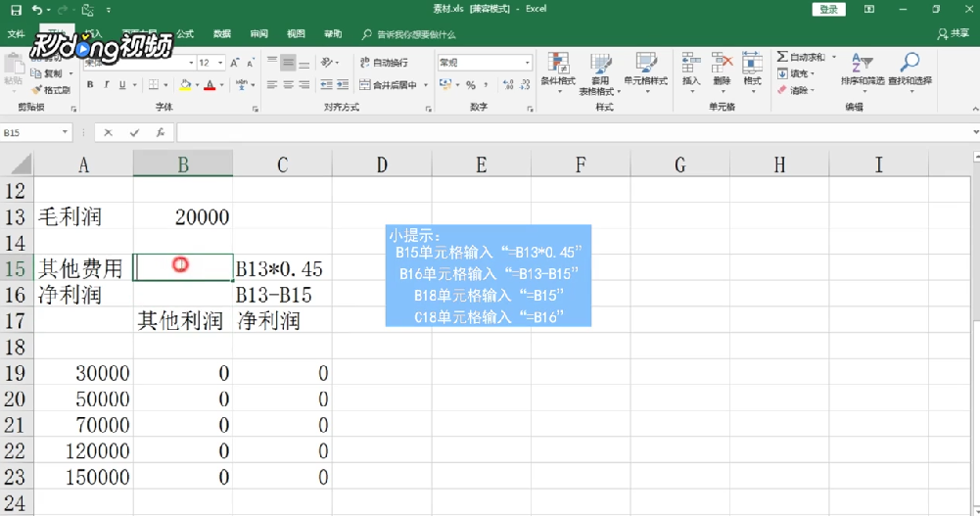Apply the red font color
The image size is (980, 516).
210,85
